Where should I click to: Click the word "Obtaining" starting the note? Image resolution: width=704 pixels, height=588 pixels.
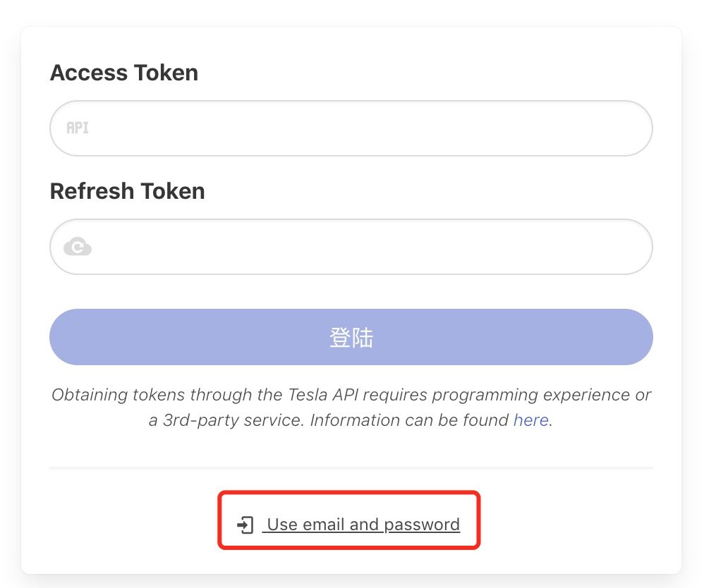point(87,395)
